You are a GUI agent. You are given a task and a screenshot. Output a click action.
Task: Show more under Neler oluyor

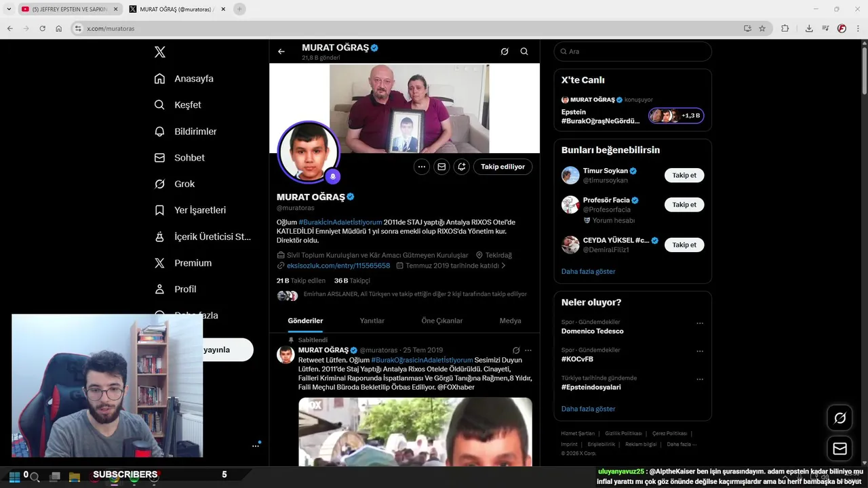(x=589, y=409)
